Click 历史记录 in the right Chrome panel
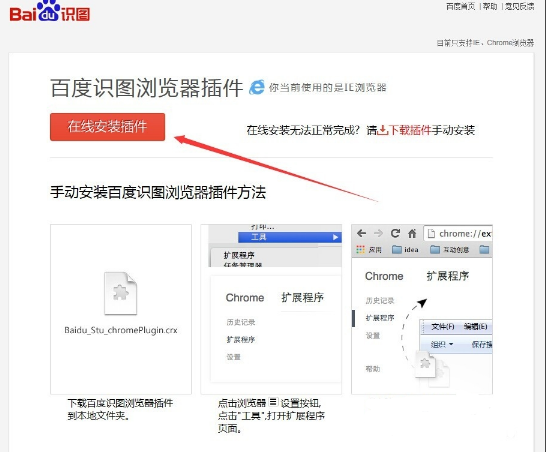Viewport: 546px width, 452px height. (x=380, y=301)
